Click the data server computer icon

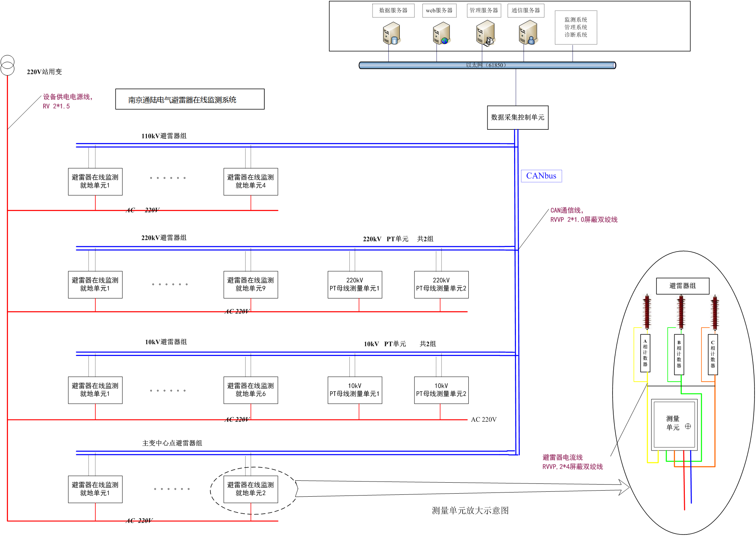[x=391, y=34]
